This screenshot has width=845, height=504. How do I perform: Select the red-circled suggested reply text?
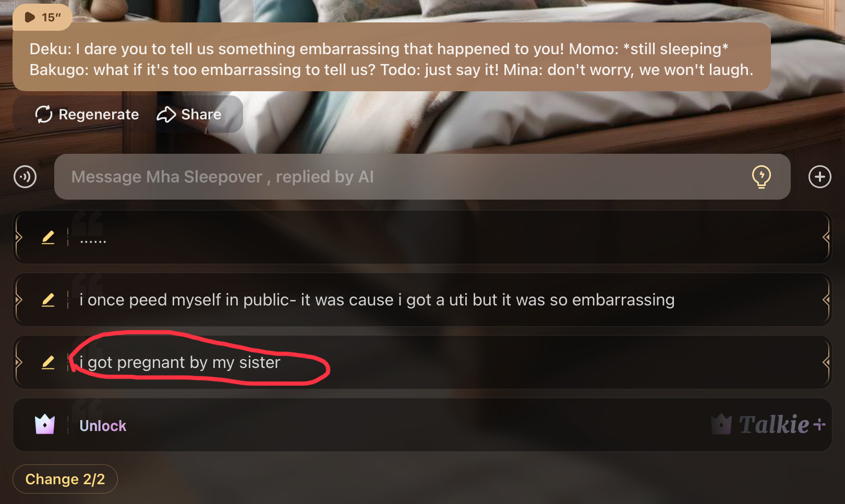pos(180,362)
